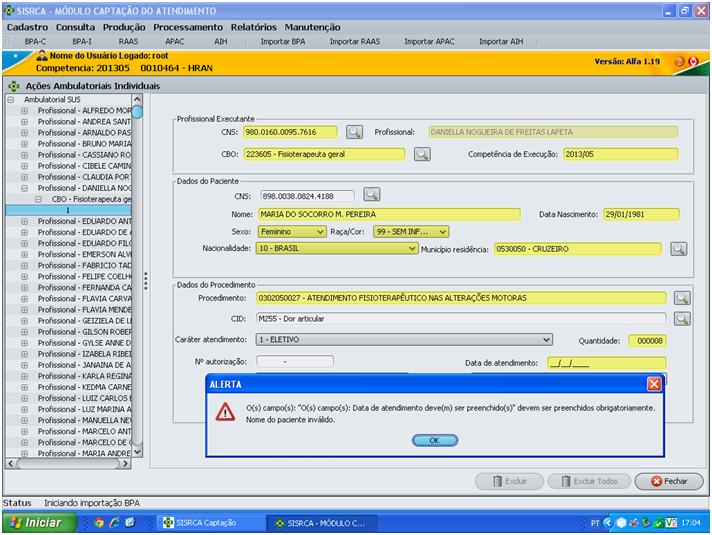712x535 pixels.
Task: Click search icon for Município residência
Action: click(x=679, y=249)
